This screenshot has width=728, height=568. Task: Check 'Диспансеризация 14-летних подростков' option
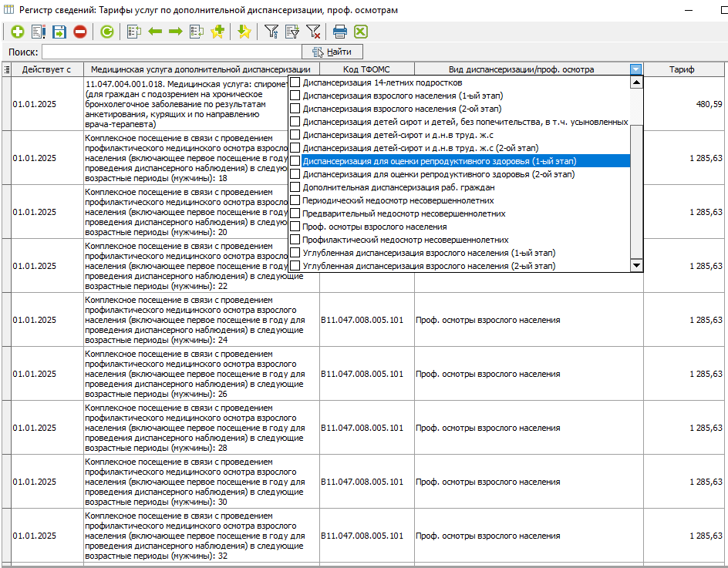pyautogui.click(x=295, y=82)
